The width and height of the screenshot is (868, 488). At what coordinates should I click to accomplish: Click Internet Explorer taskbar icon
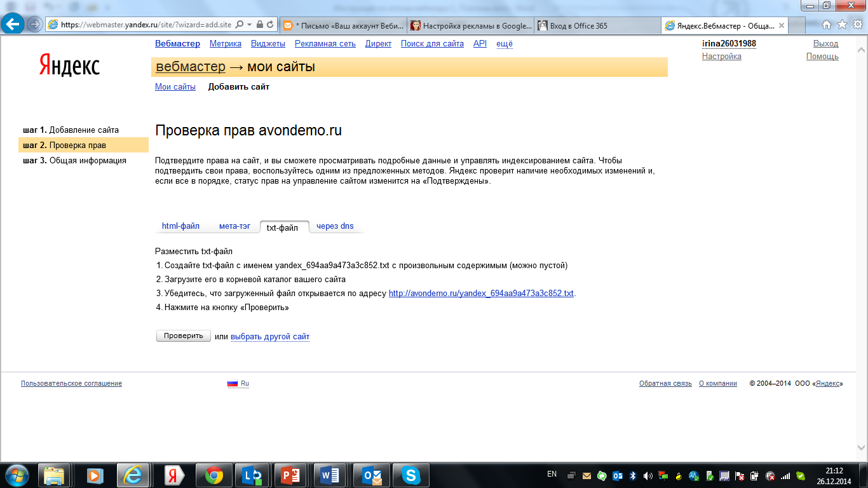point(133,475)
